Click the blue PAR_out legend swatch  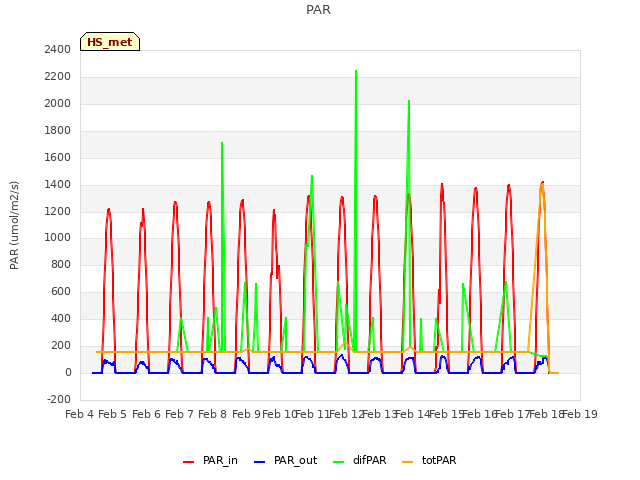(x=259, y=462)
